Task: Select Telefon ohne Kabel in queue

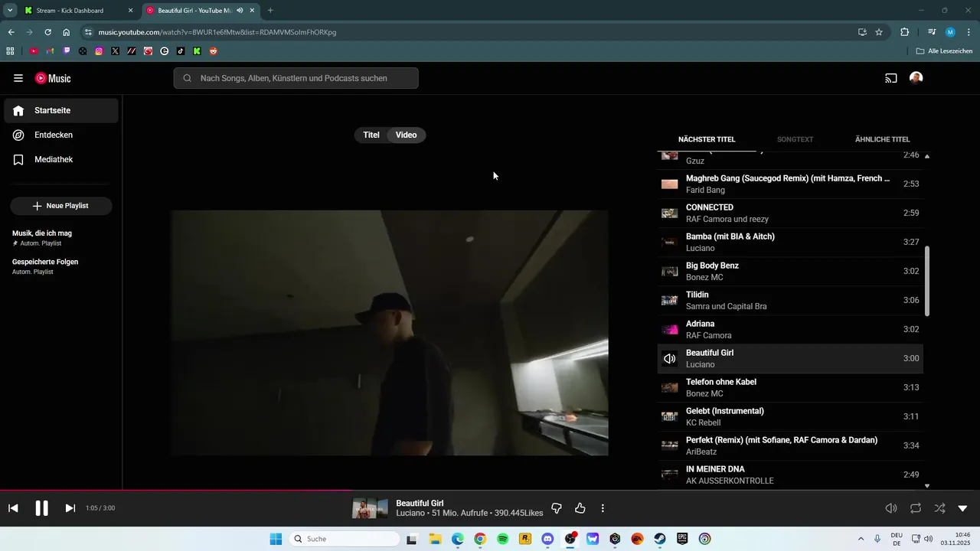Action: pos(790,387)
